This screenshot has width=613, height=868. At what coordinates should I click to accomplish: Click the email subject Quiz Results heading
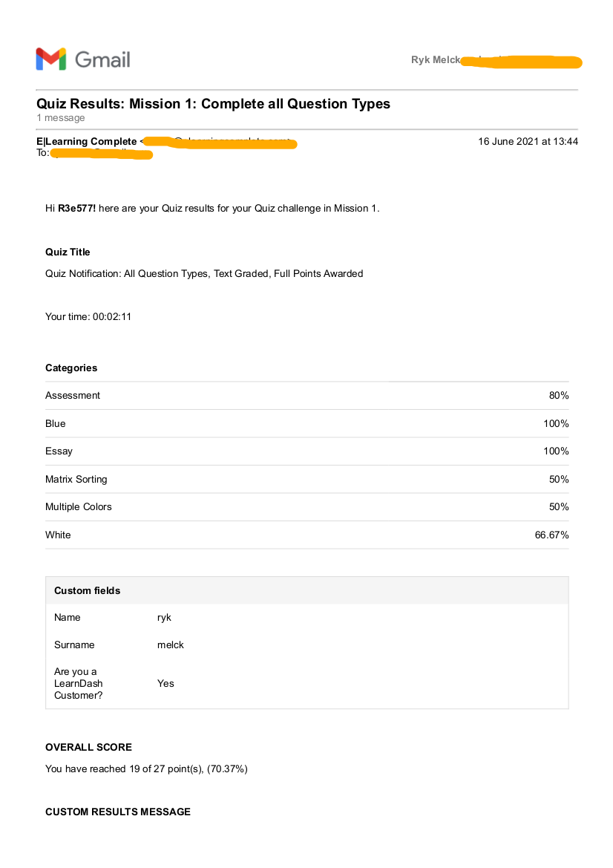[213, 103]
